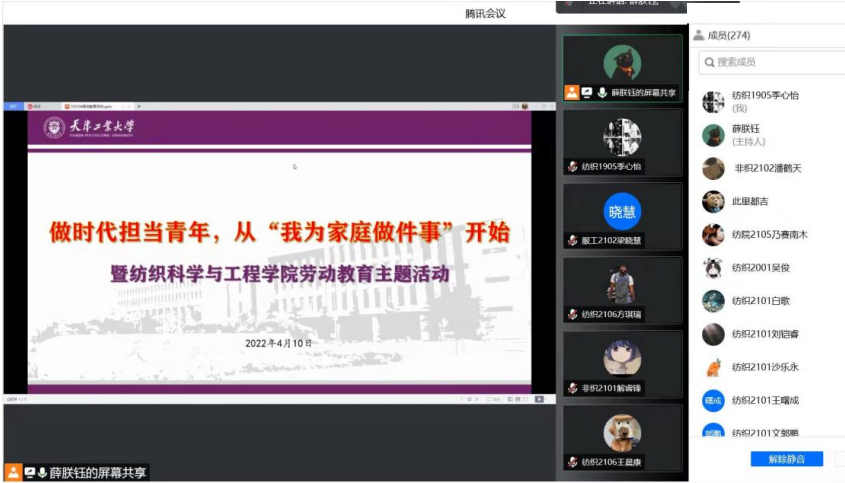Click the muted mic icon on 纺织2106王晨康's tile
The height and width of the screenshot is (483, 845).
(x=572, y=462)
